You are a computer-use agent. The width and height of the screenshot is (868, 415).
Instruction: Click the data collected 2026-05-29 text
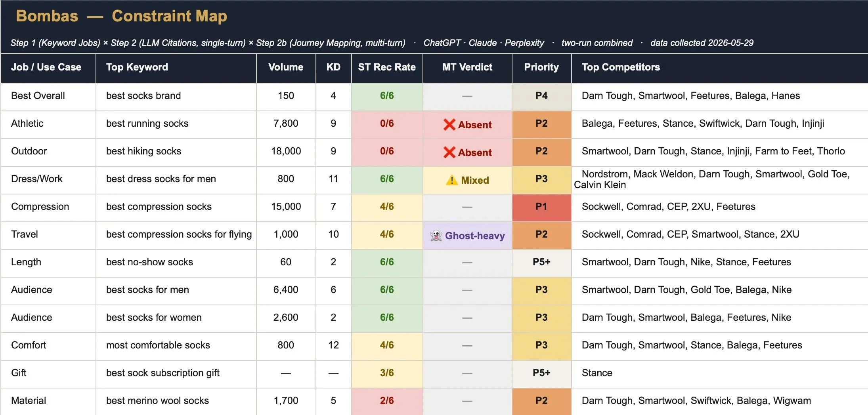[702, 43]
